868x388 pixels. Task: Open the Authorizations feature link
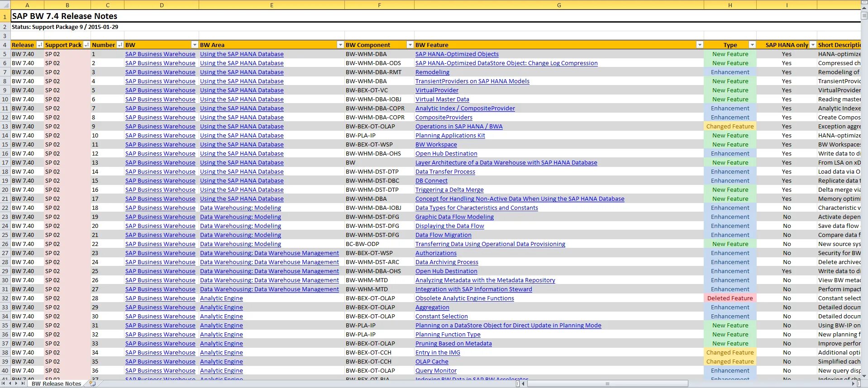point(436,253)
